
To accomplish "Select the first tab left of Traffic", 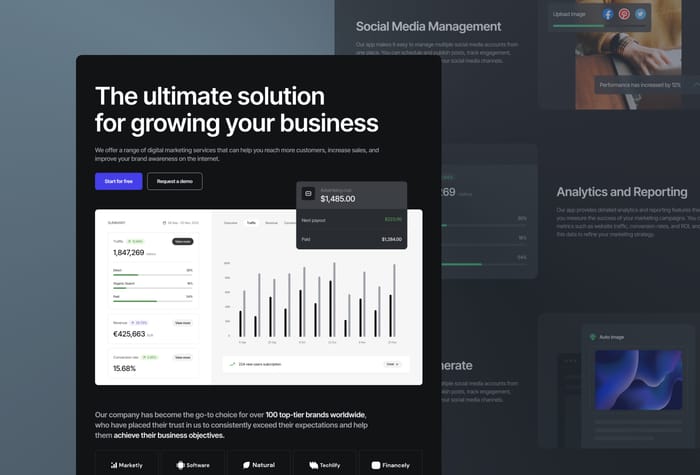I will tap(230, 222).
